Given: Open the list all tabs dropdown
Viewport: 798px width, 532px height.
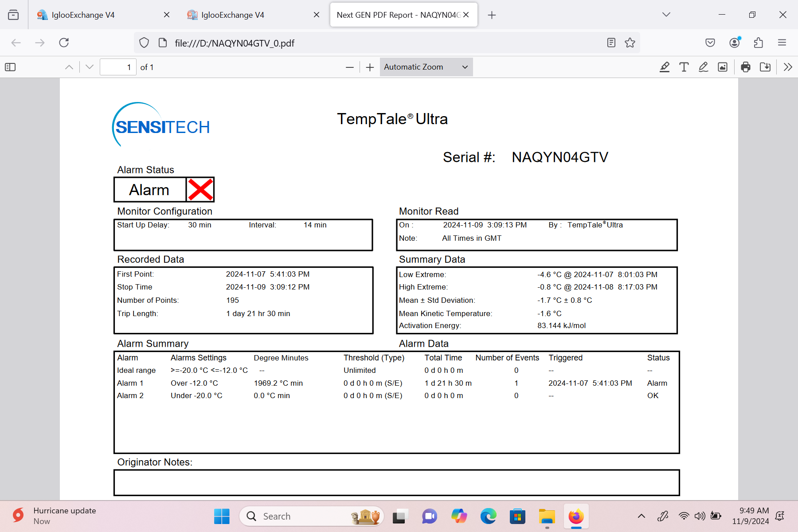Looking at the screenshot, I should (666, 15).
